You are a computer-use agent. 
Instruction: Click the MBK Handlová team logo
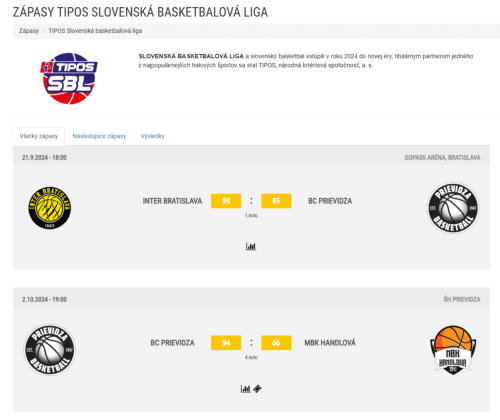pyautogui.click(x=453, y=350)
